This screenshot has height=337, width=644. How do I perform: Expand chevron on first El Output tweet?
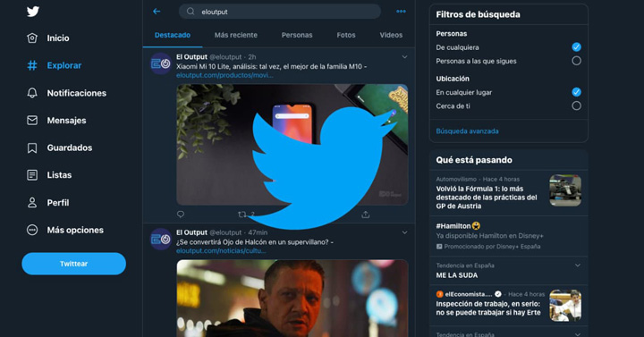click(404, 57)
